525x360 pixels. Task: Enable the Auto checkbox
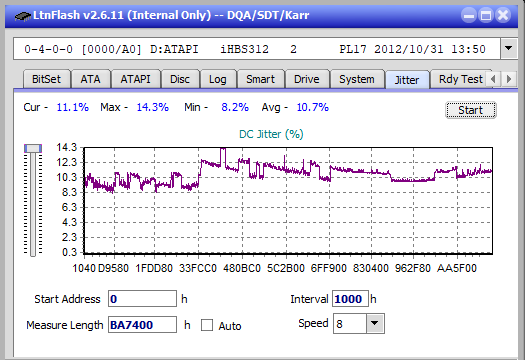pos(207,325)
